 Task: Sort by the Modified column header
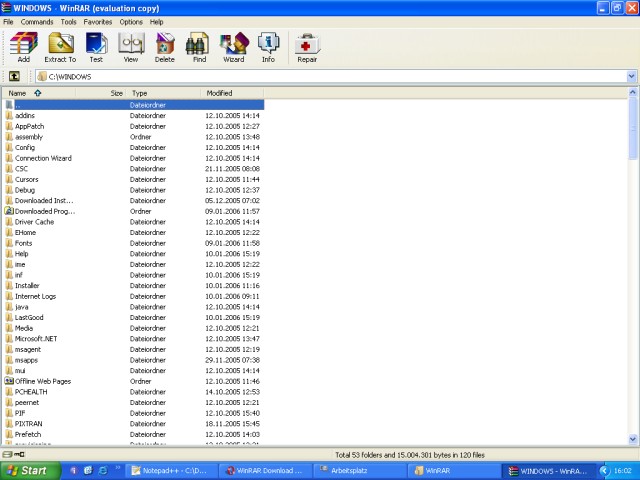[232, 93]
